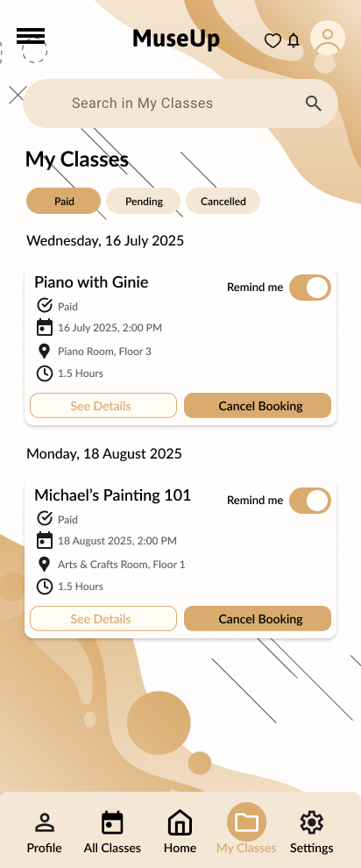
Task: Cancel Booking for Piano with Ginie
Action: point(258,406)
